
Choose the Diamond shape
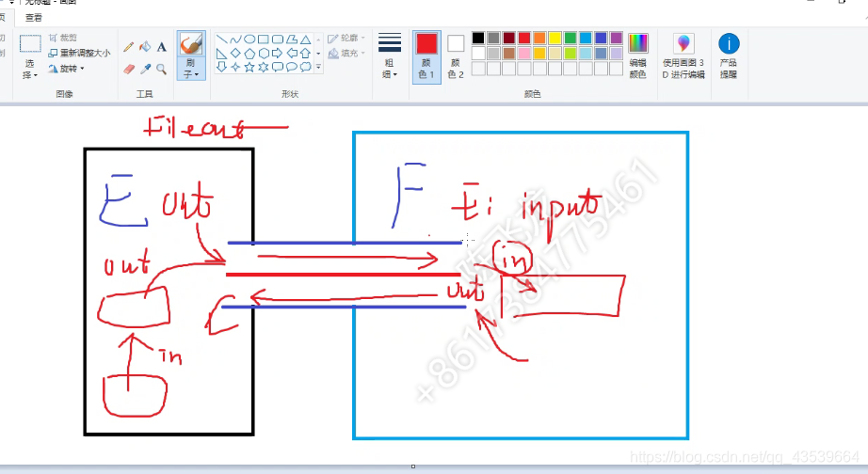[x=235, y=53]
